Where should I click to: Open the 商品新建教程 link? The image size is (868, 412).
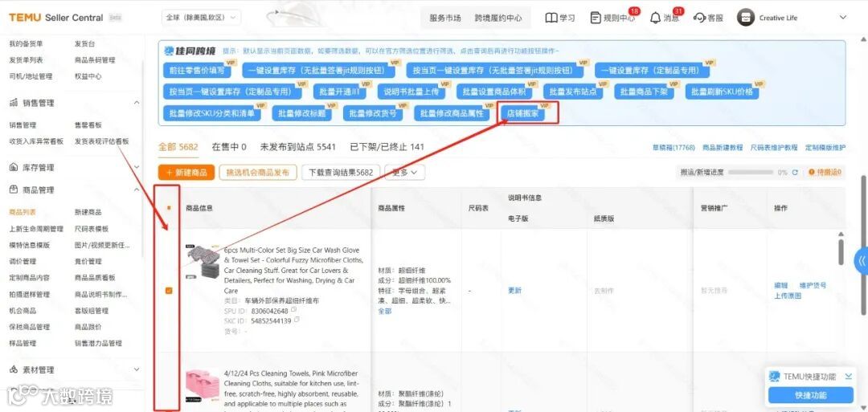point(723,148)
